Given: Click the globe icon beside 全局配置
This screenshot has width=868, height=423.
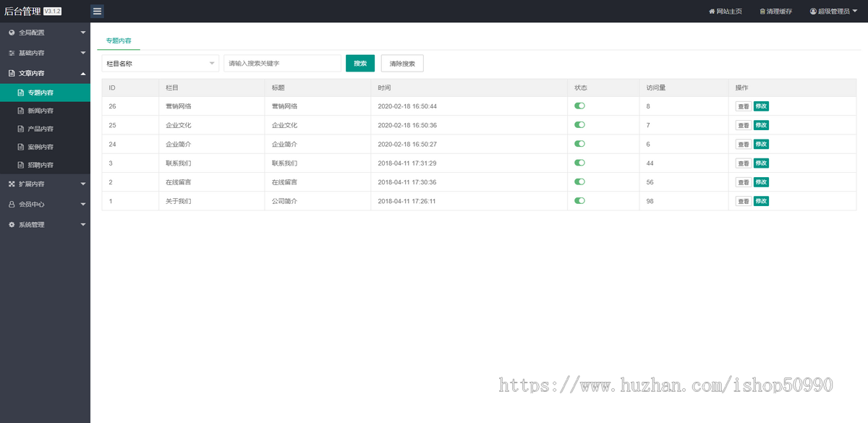Looking at the screenshot, I should 12,33.
